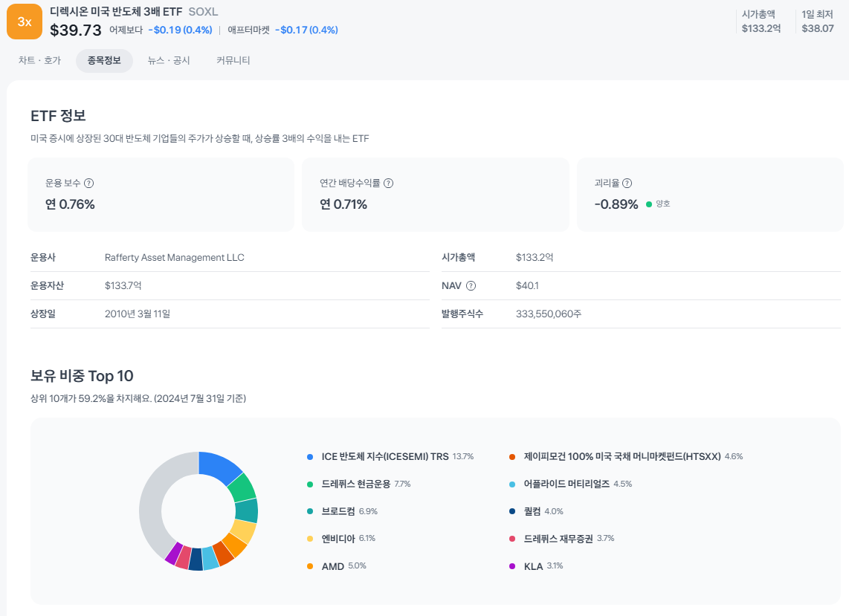This screenshot has height=616, width=849.
Task: Click the teal legend dot for 브로드컴
Action: (310, 511)
